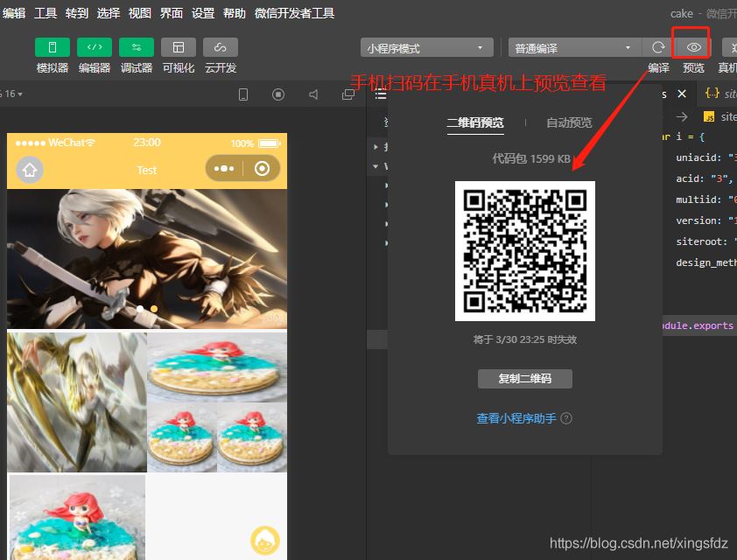Open the 普通编译 compile mode dropdown
Screen dimensions: 737x560
coord(574,48)
